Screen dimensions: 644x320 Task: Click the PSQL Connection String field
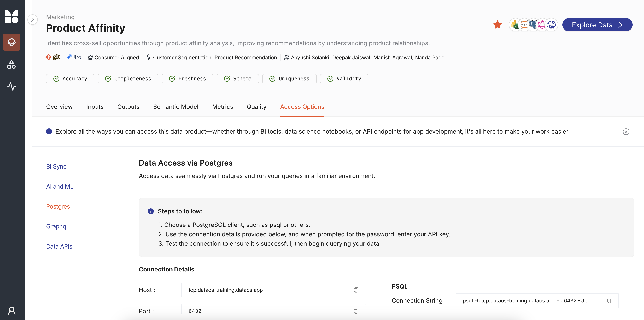[x=537, y=300]
